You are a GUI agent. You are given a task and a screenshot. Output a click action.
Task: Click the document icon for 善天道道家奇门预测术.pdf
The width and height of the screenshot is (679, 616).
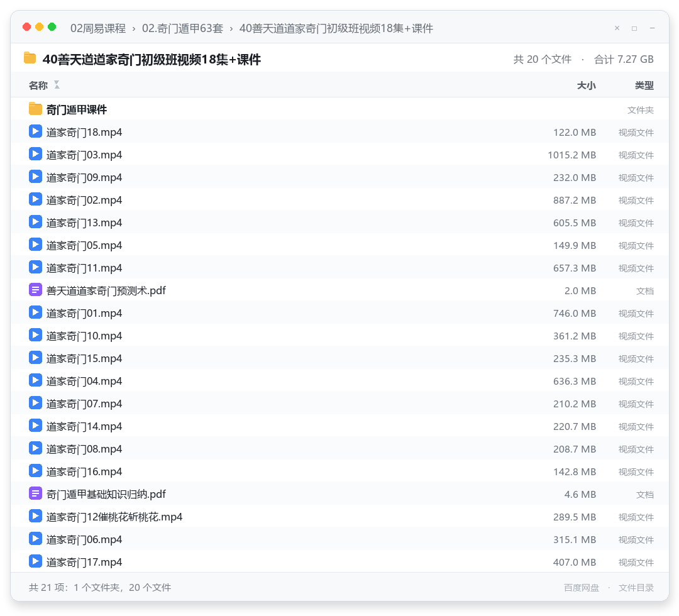tap(35, 290)
